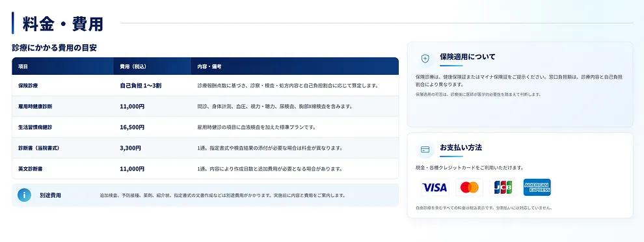Viewport: 644px width, 242px height.
Task: Click the 3,300円 fee cell
Action: click(x=131, y=148)
